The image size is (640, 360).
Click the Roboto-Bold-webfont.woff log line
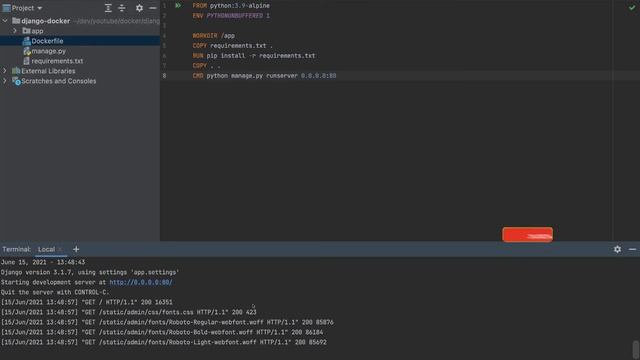coord(162,332)
